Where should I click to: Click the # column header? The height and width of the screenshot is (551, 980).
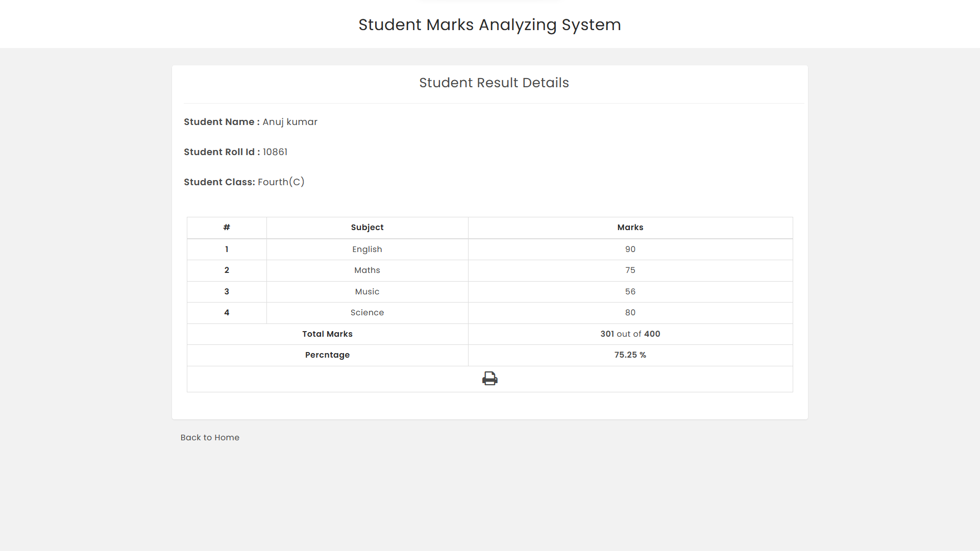227,228
